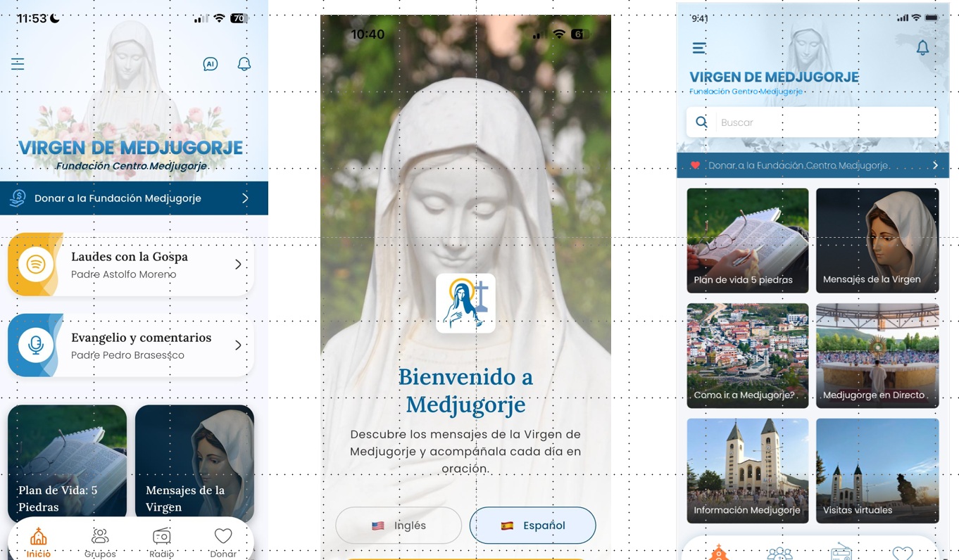Switch to the Radio tab
959x560 pixels.
tap(161, 543)
